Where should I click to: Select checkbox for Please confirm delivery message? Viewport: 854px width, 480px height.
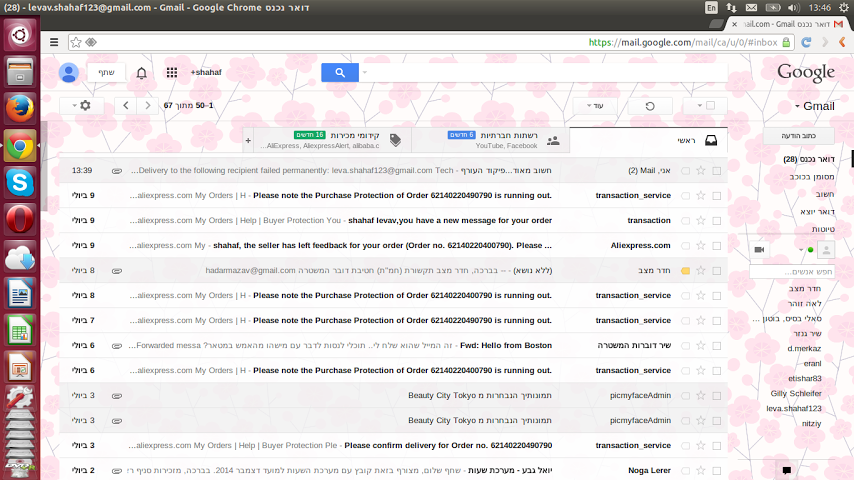pos(717,446)
